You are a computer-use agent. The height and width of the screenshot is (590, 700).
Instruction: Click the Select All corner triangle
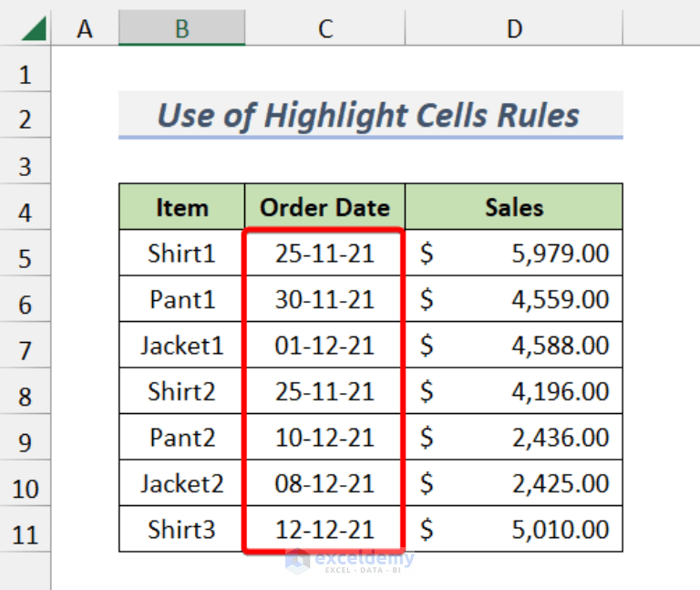coord(34,28)
